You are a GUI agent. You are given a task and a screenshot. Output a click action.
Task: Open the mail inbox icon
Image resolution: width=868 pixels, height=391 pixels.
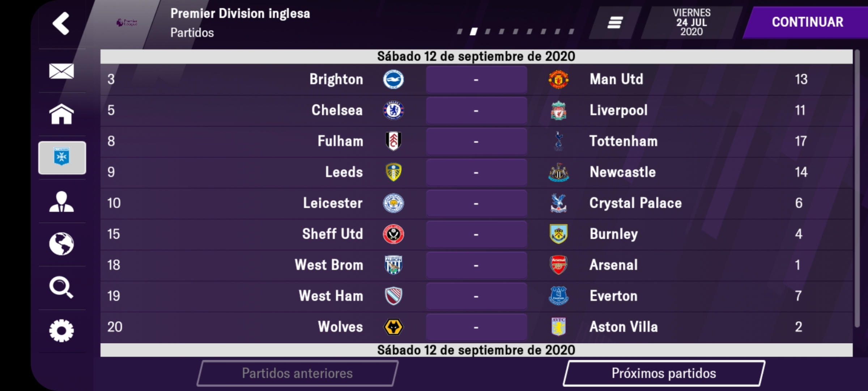[61, 71]
